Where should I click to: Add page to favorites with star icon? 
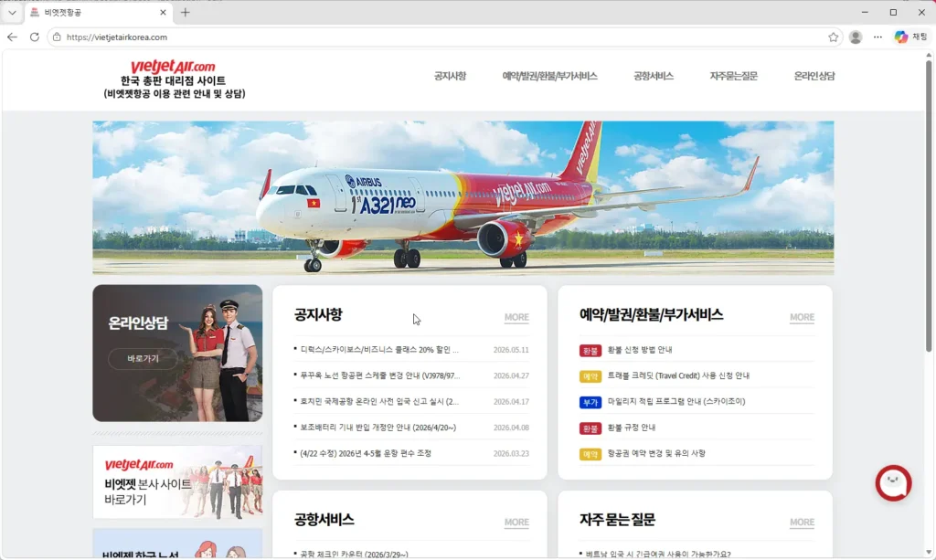tap(834, 37)
